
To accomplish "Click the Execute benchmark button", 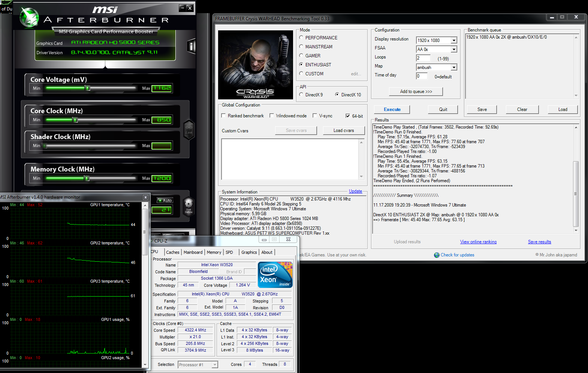I will 392,109.
